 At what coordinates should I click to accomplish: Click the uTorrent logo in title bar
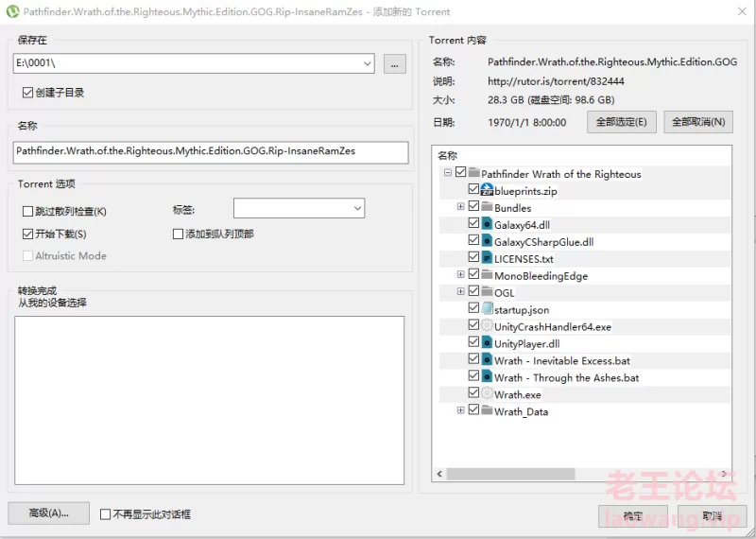(x=12, y=11)
